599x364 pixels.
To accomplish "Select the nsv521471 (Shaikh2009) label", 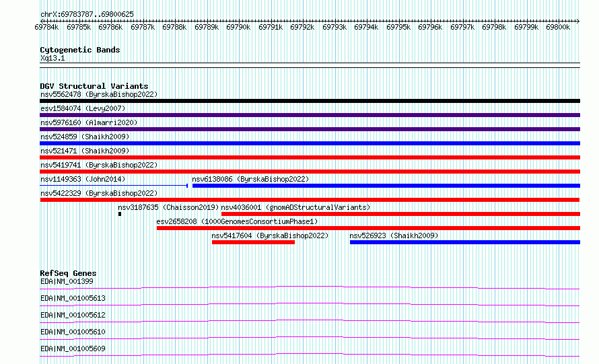I will pyautogui.click(x=85, y=151).
